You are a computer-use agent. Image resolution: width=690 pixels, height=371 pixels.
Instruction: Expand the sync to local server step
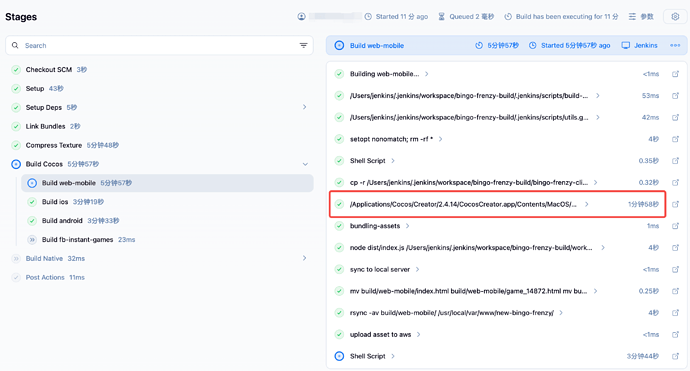[x=417, y=269]
